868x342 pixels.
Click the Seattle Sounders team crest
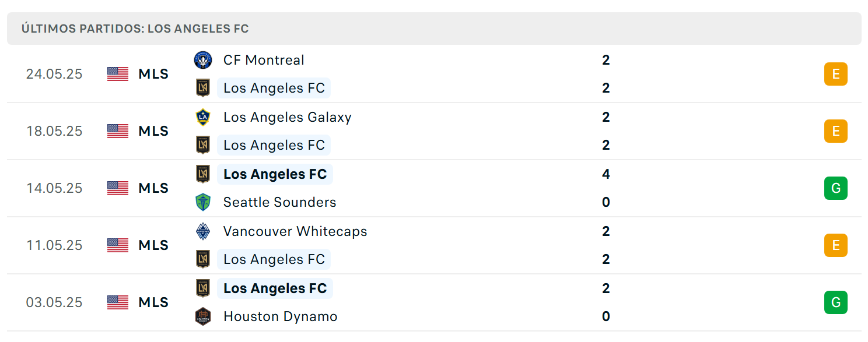(203, 202)
